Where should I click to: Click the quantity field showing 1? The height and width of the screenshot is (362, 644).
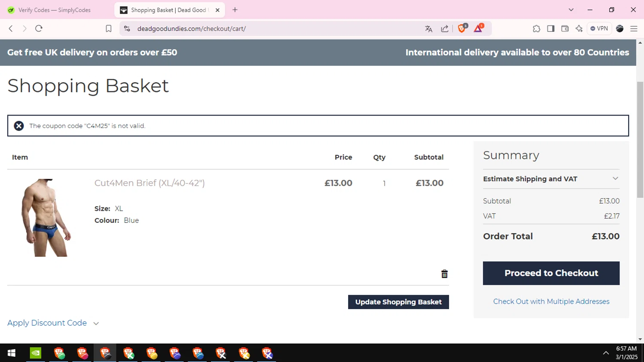(x=384, y=183)
